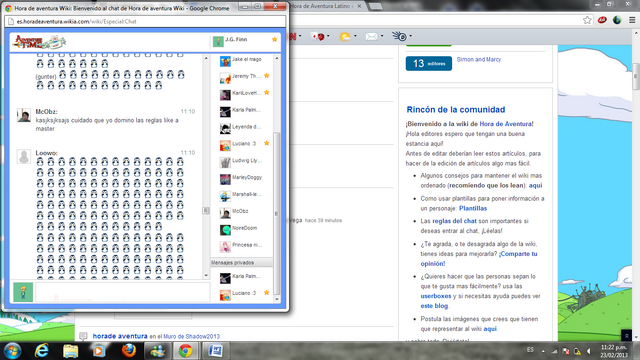Click volume speaker icon in system tray

(x=589, y=351)
